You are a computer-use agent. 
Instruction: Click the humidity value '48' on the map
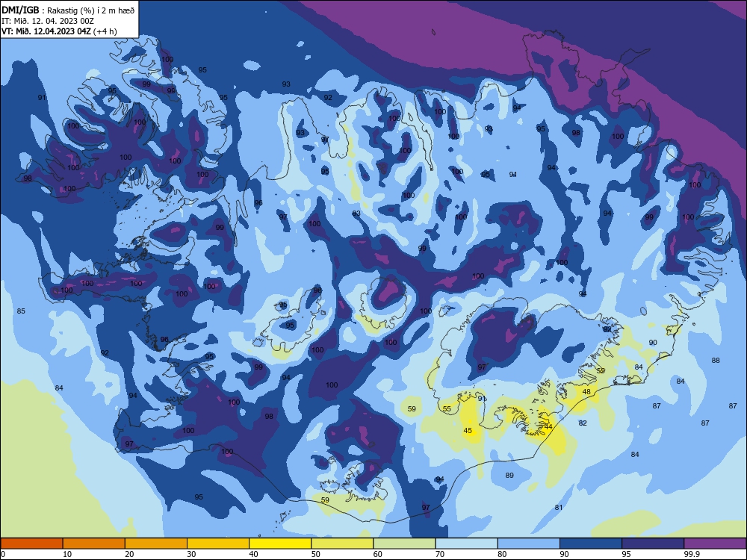[x=586, y=391]
